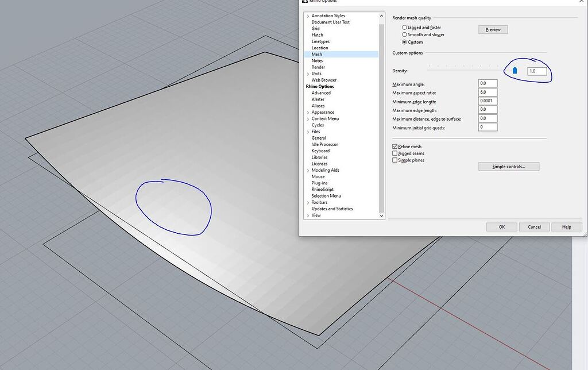Select the 'RhinoScript' options page
The height and width of the screenshot is (370, 588).
tap(323, 189)
